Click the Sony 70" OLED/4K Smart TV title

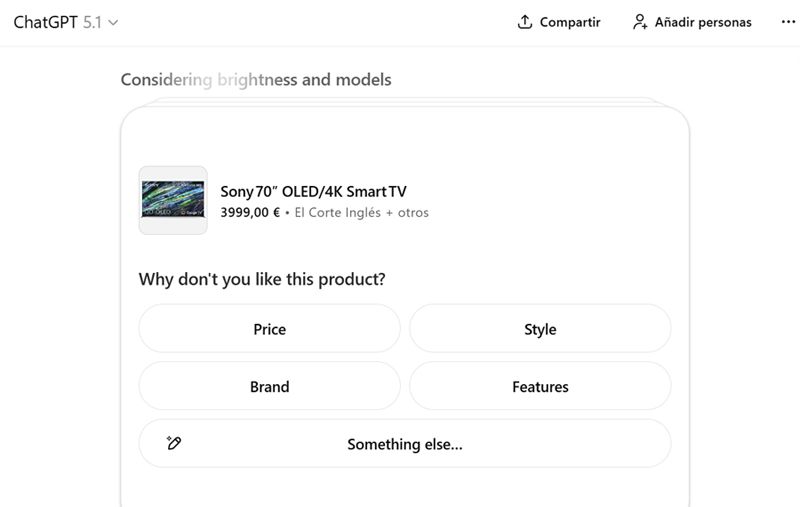313,192
